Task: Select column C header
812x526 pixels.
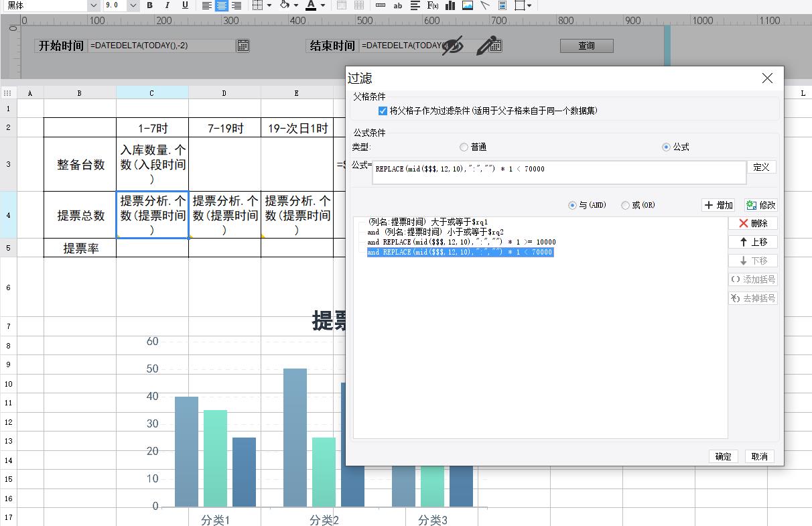Action: [152, 93]
